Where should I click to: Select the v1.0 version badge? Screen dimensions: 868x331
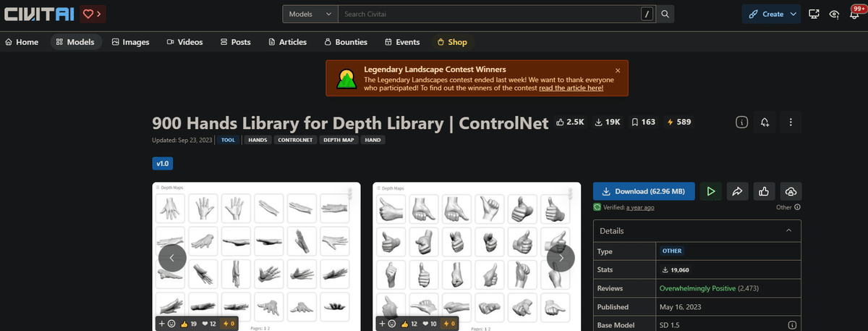162,164
